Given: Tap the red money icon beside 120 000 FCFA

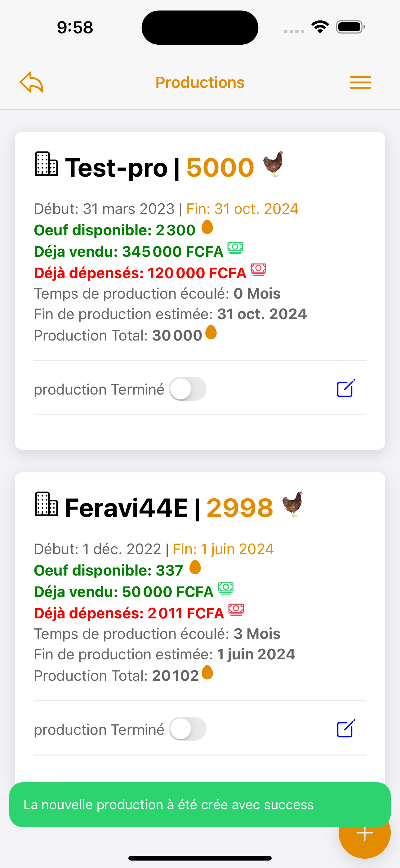Looking at the screenshot, I should click(258, 269).
